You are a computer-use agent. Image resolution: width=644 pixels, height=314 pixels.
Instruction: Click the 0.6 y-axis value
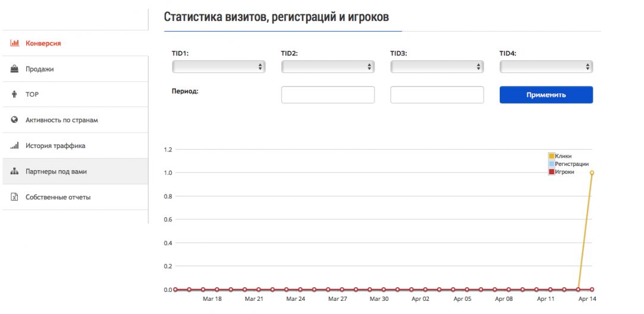pos(168,220)
